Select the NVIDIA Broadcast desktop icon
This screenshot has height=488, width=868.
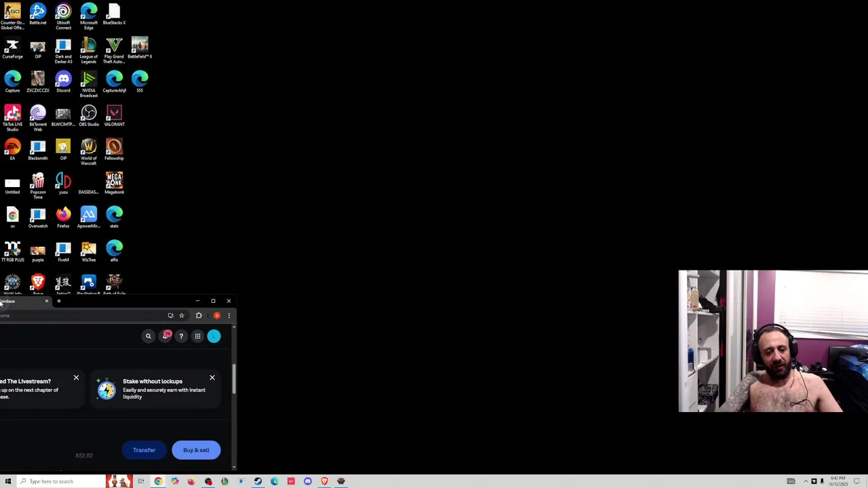89,85
